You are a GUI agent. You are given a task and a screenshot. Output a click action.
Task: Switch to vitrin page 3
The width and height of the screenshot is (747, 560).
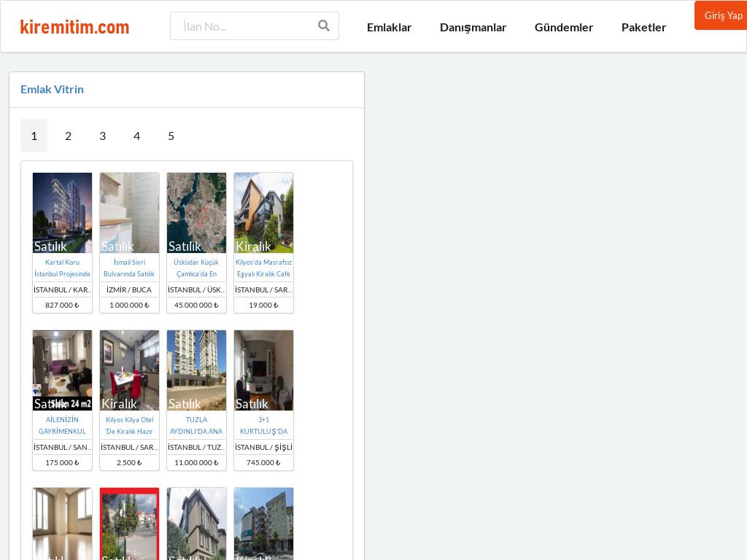(x=102, y=136)
